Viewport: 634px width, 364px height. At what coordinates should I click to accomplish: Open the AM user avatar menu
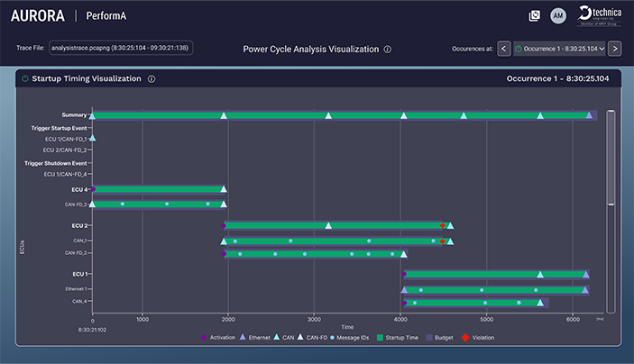[x=558, y=15]
